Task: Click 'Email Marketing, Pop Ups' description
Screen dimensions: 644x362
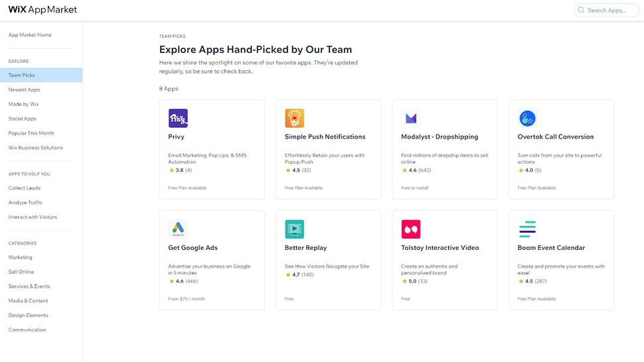Action: [x=207, y=158]
